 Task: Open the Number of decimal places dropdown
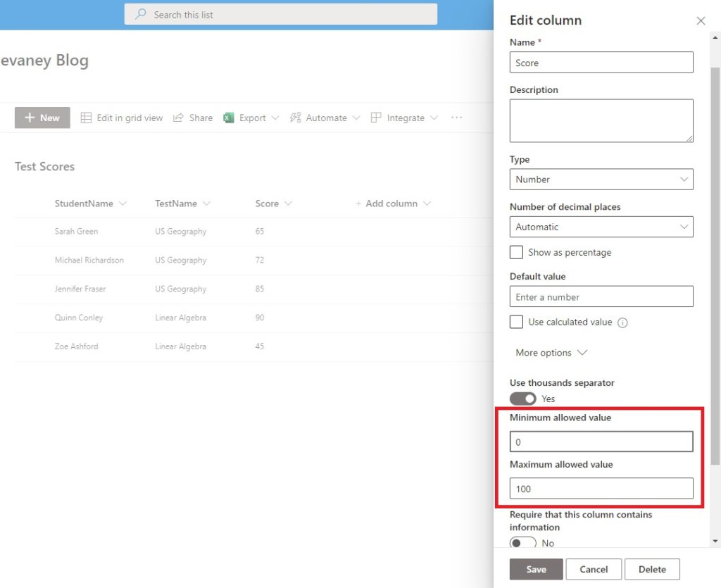click(x=601, y=227)
